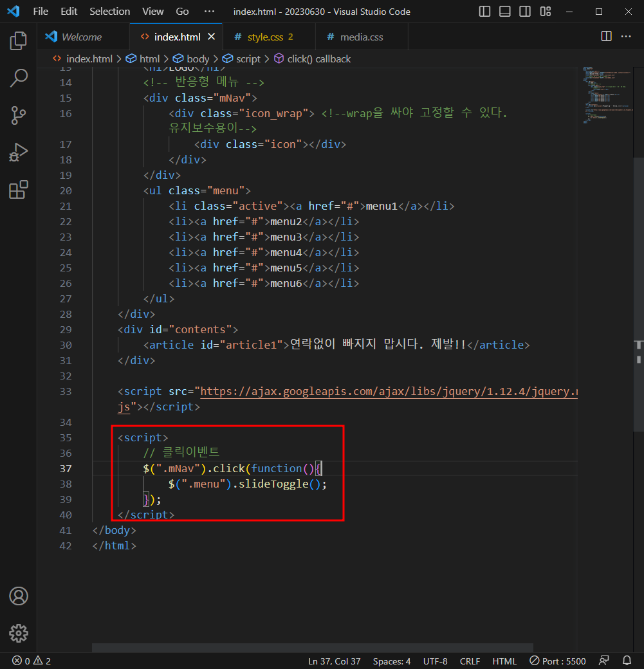Image resolution: width=644 pixels, height=669 pixels.
Task: Click line number 33 in gutter
Action: [x=66, y=391]
